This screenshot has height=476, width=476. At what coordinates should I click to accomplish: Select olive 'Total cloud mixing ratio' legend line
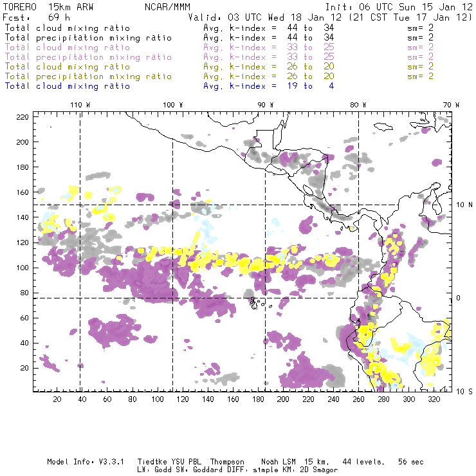click(68, 67)
